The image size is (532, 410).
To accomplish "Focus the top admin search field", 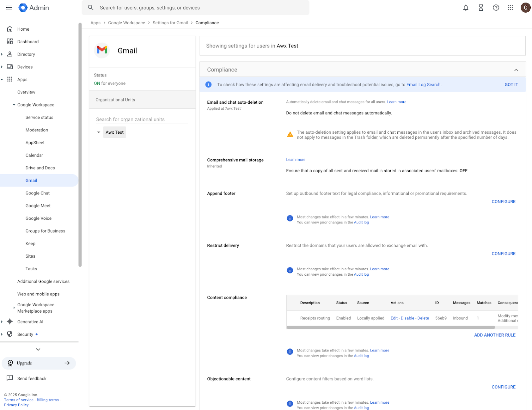I will [x=196, y=8].
